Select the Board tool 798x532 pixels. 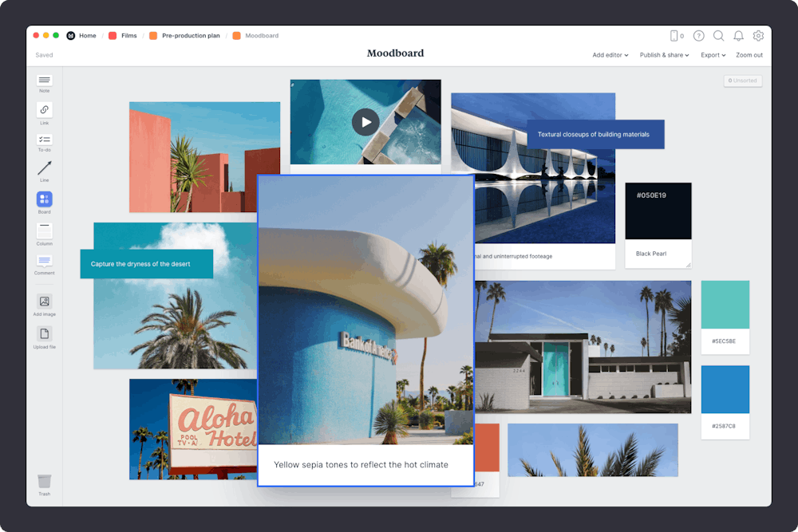point(44,200)
